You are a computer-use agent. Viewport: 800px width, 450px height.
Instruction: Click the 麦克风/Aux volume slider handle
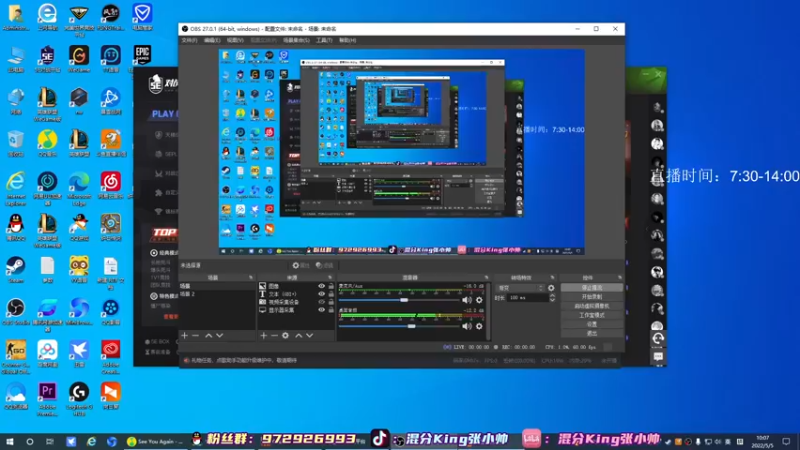(404, 300)
